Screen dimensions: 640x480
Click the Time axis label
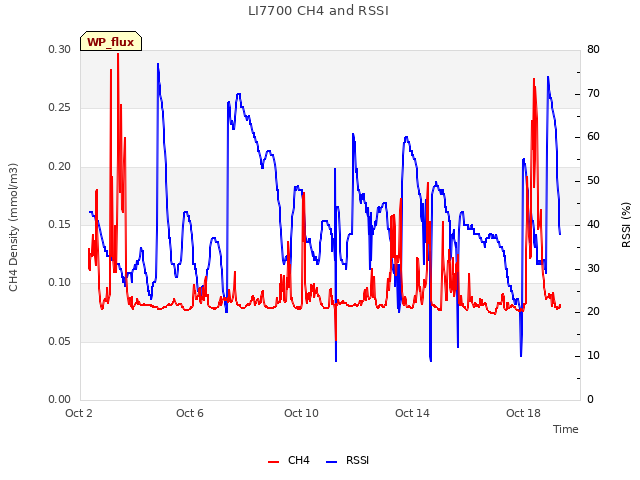(x=566, y=429)
